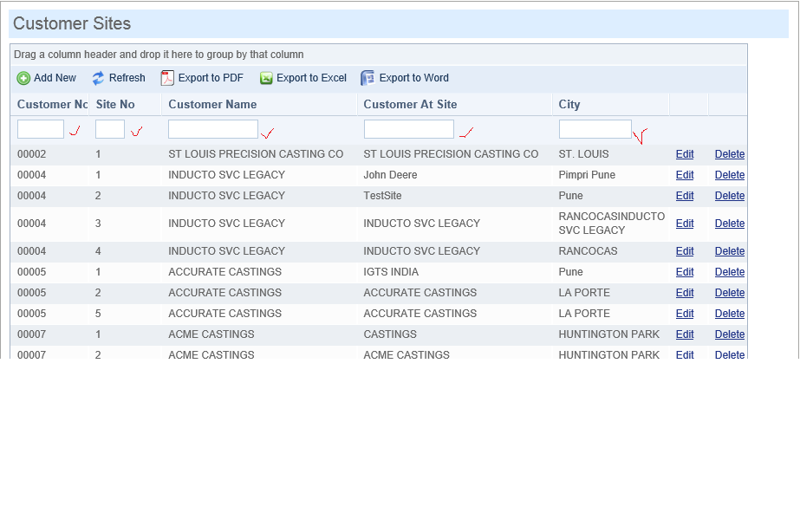Select the RANCOCAS city cell in site 4 row
The height and width of the screenshot is (532, 800).
[588, 251]
